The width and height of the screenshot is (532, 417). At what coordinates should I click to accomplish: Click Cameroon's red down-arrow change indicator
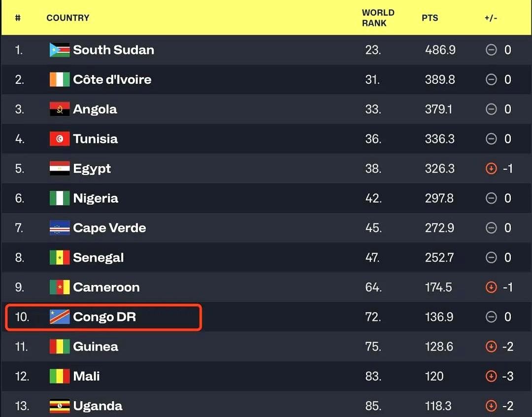491,287
